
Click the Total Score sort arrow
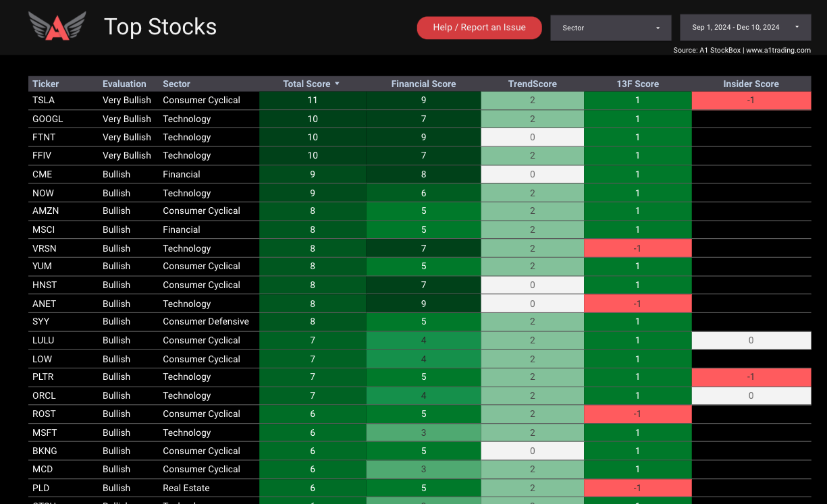tap(337, 84)
